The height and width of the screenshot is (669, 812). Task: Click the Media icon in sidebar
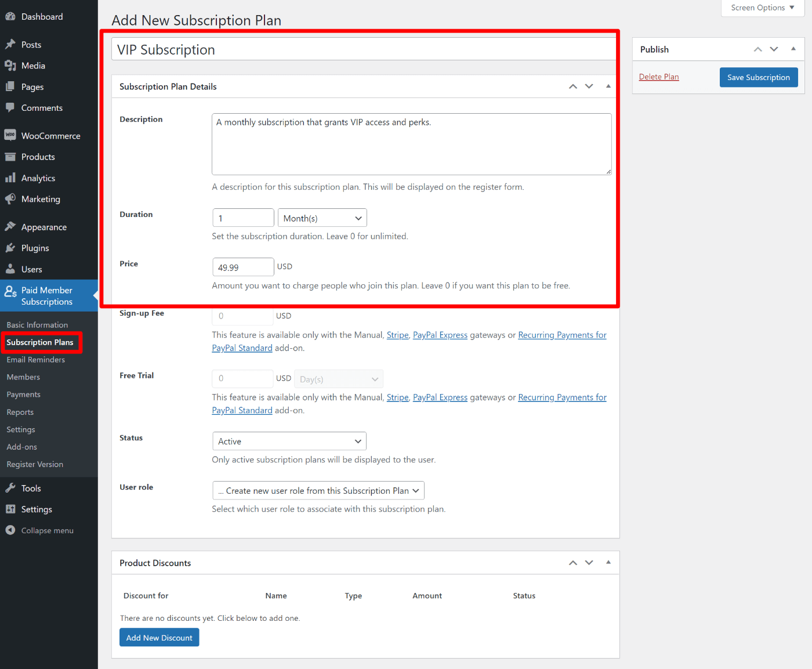click(x=10, y=66)
